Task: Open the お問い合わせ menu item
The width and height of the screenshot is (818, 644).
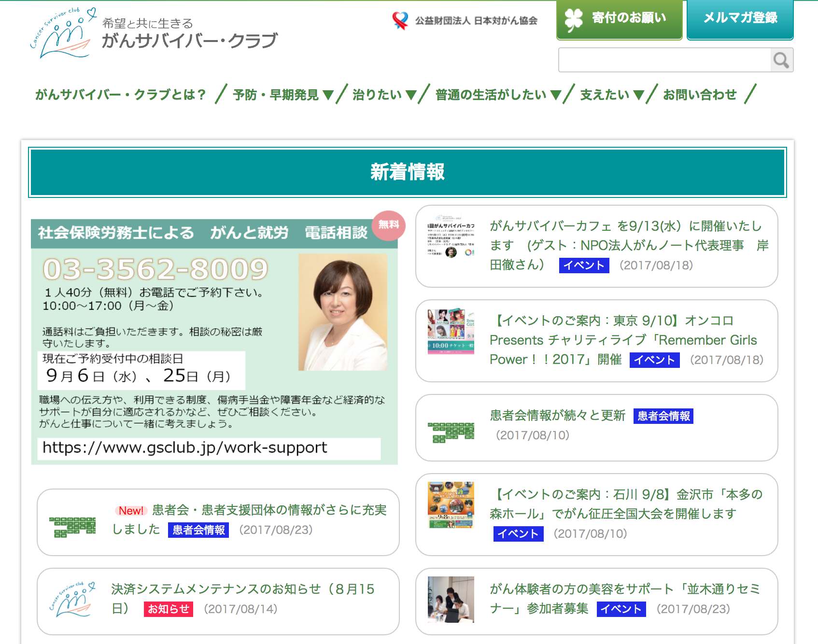Action: [700, 95]
